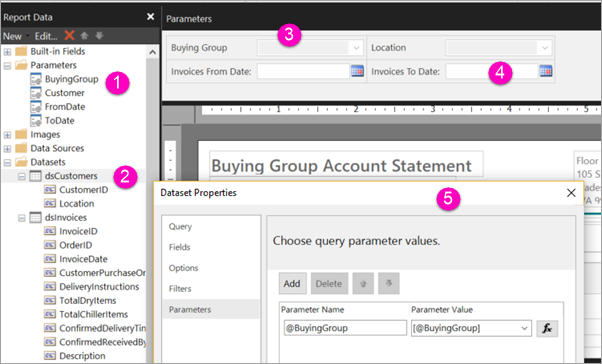Click the red Delete X icon in Report Data toolbar

click(69, 36)
